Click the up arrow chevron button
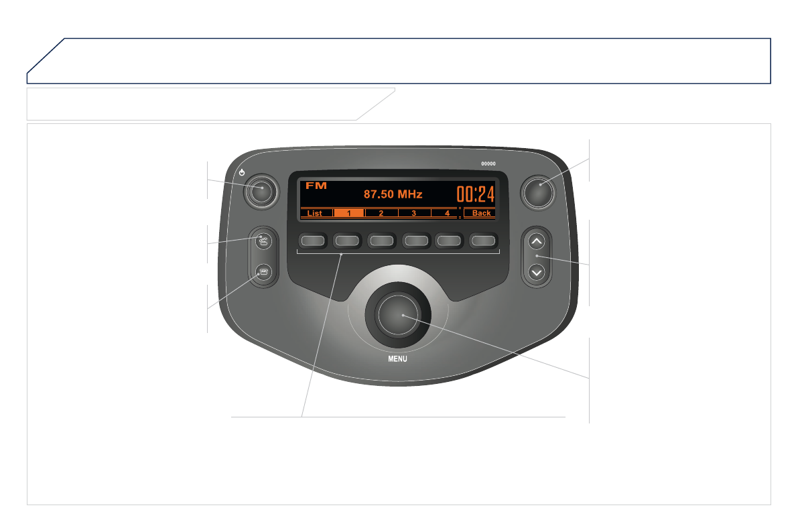Screen dimensions: 798x532 coord(537,241)
